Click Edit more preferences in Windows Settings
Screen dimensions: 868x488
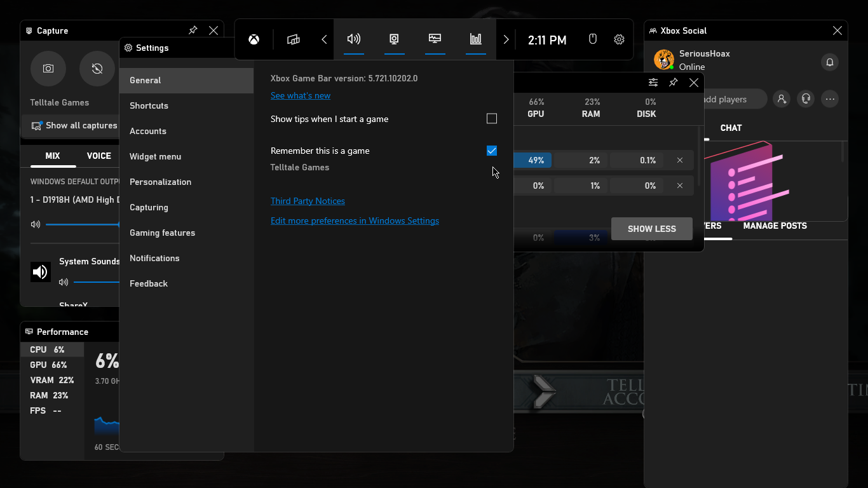click(355, 220)
